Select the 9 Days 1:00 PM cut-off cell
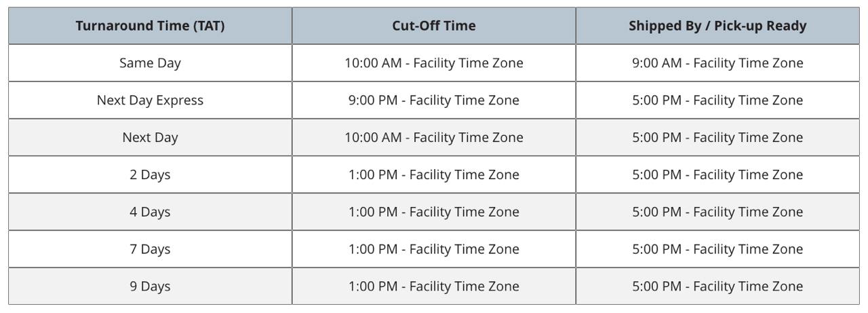Screen dimensions: 868x313 [x=434, y=287]
